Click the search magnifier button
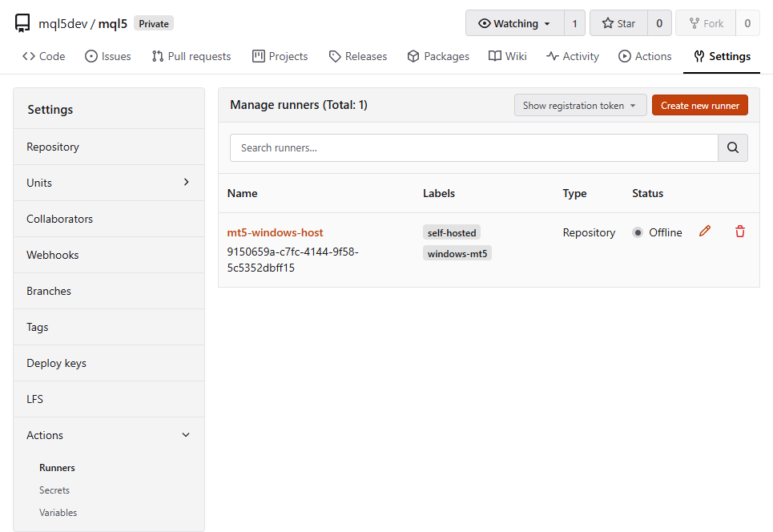 [733, 147]
